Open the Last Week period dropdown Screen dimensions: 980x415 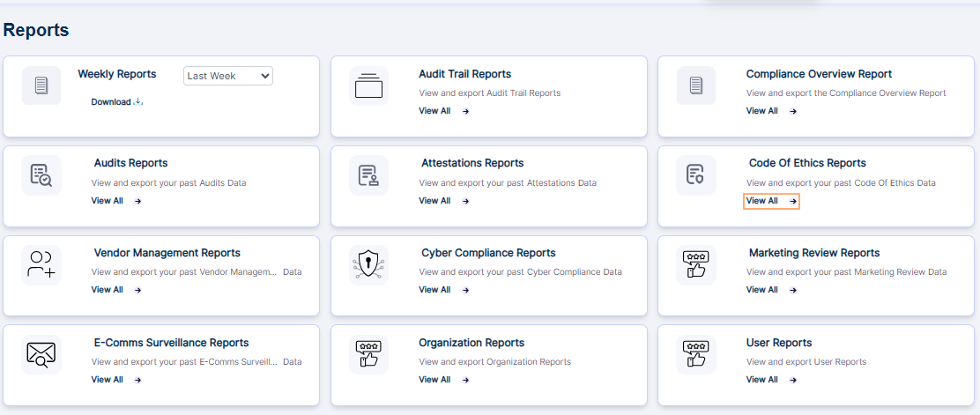(228, 76)
